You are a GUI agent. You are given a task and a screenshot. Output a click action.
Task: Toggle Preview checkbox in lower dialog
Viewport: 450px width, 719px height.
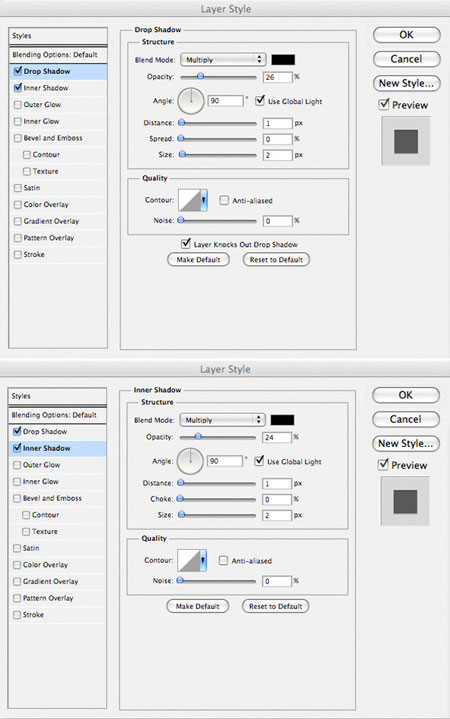(383, 465)
